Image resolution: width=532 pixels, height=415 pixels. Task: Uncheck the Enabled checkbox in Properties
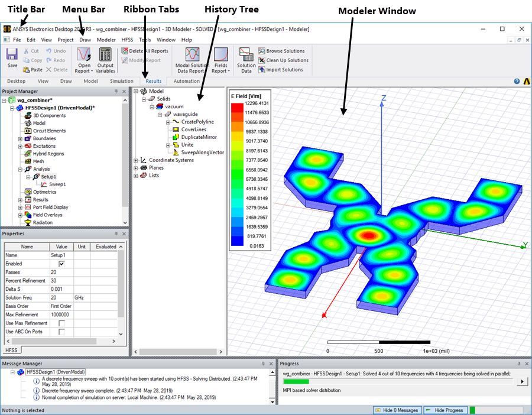pos(62,264)
